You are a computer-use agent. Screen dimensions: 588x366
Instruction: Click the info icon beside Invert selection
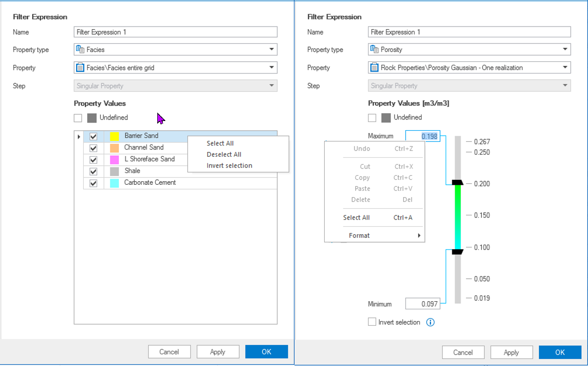pos(430,322)
